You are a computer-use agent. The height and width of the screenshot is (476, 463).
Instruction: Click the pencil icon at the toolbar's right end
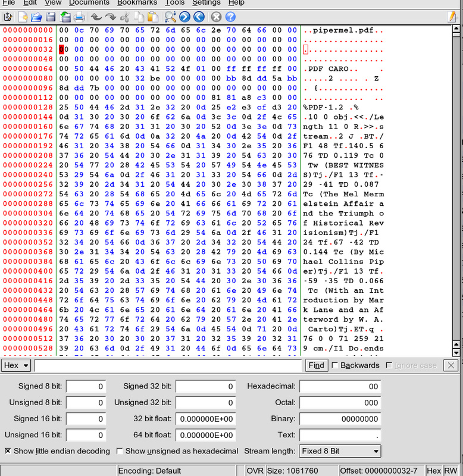tap(452, 17)
